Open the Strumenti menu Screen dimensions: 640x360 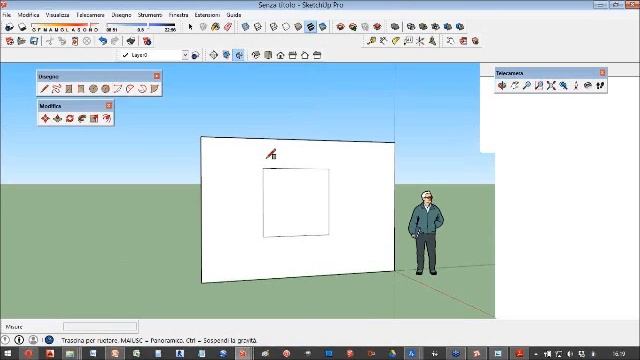click(150, 15)
